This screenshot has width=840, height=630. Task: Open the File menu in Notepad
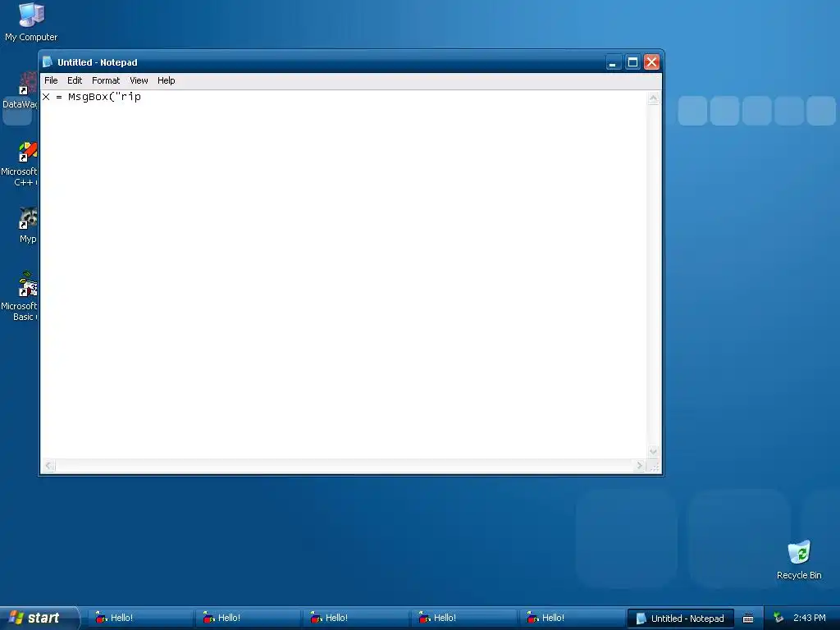coord(51,80)
